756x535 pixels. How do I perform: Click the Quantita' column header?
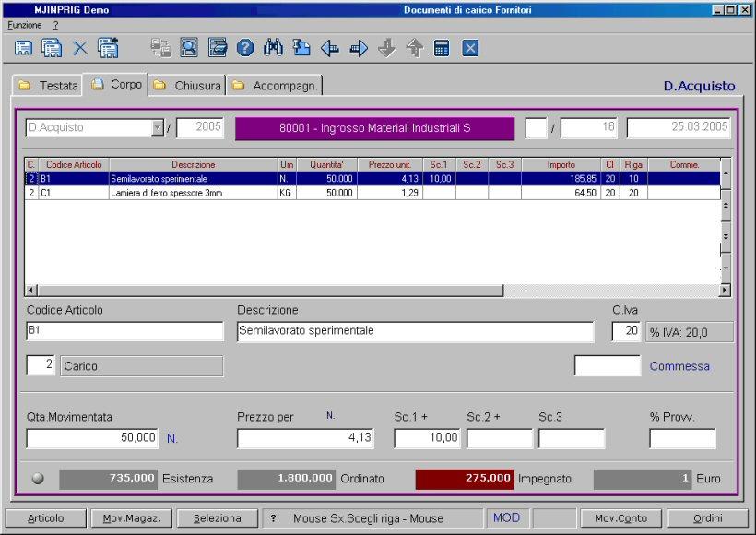click(327, 165)
